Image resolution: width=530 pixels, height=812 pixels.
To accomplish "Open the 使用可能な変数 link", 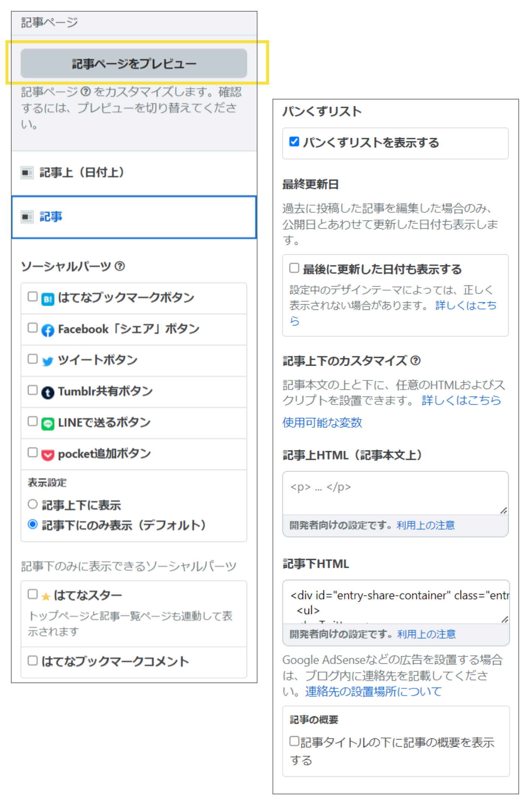I will 322,423.
